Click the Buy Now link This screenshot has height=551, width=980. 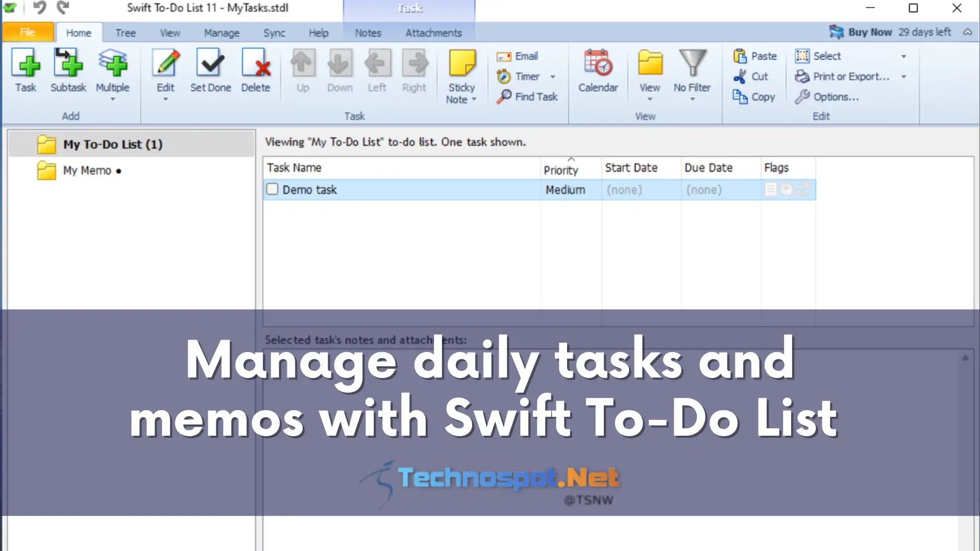861,32
